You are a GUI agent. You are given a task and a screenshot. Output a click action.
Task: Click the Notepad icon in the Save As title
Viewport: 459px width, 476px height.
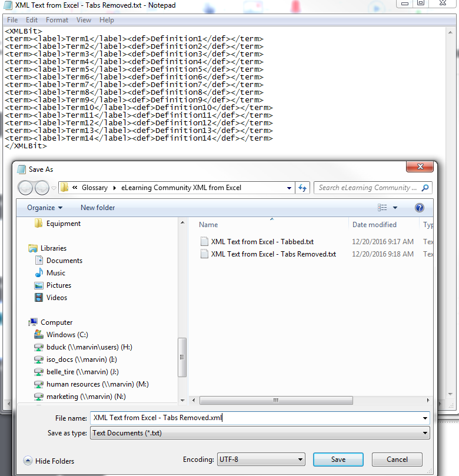21,169
